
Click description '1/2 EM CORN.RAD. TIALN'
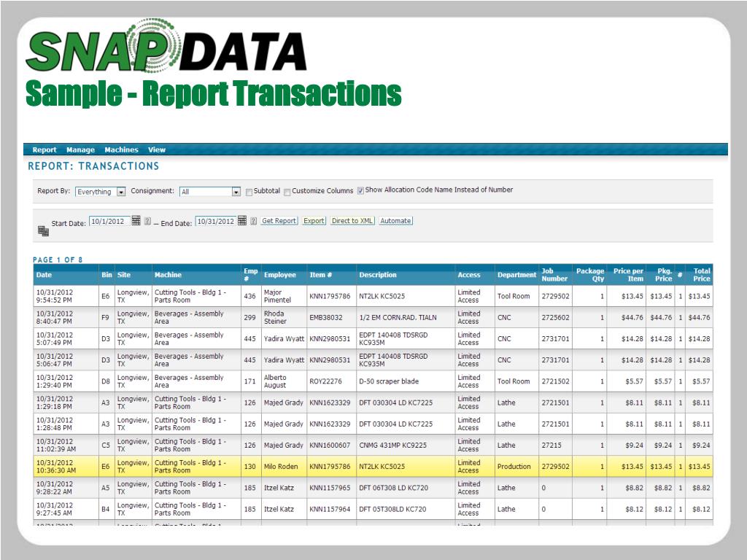398,318
